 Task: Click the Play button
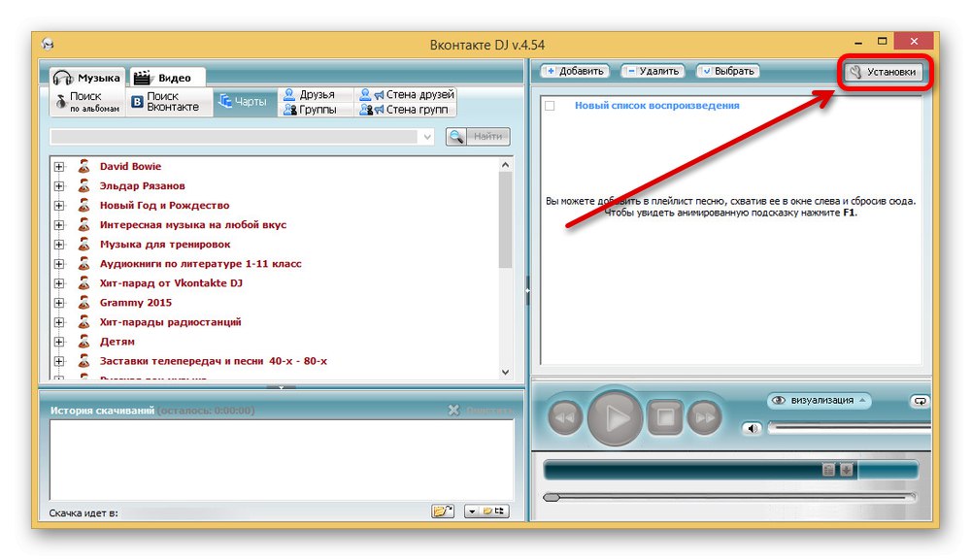tap(615, 418)
